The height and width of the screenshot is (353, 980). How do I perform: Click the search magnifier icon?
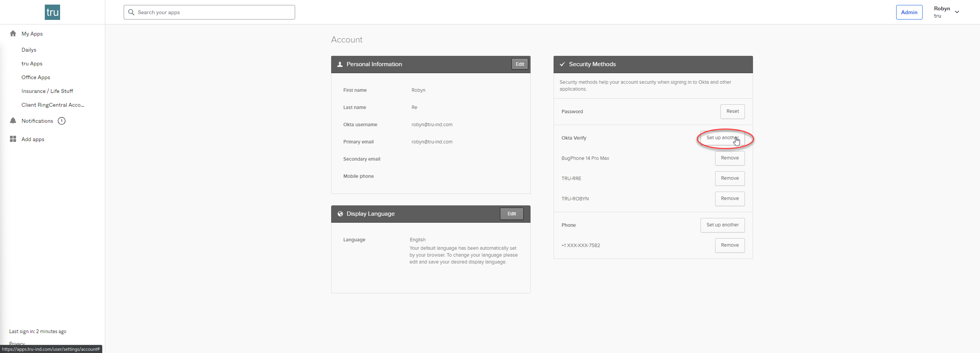pyautogui.click(x=131, y=12)
